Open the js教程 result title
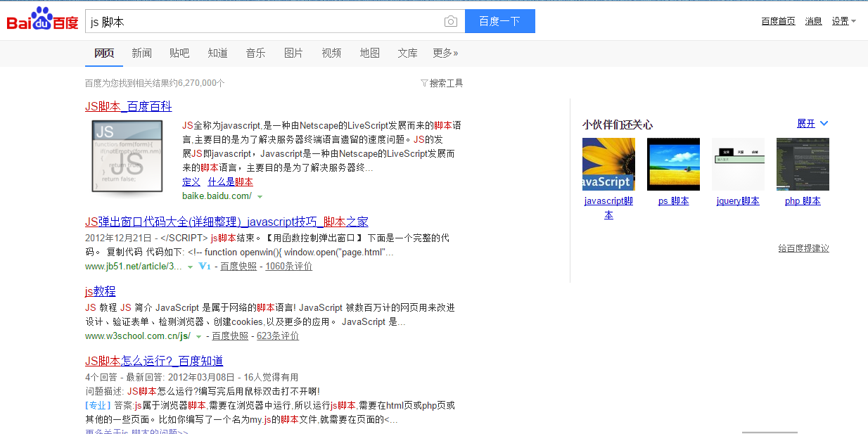The width and height of the screenshot is (868, 434). 101,291
